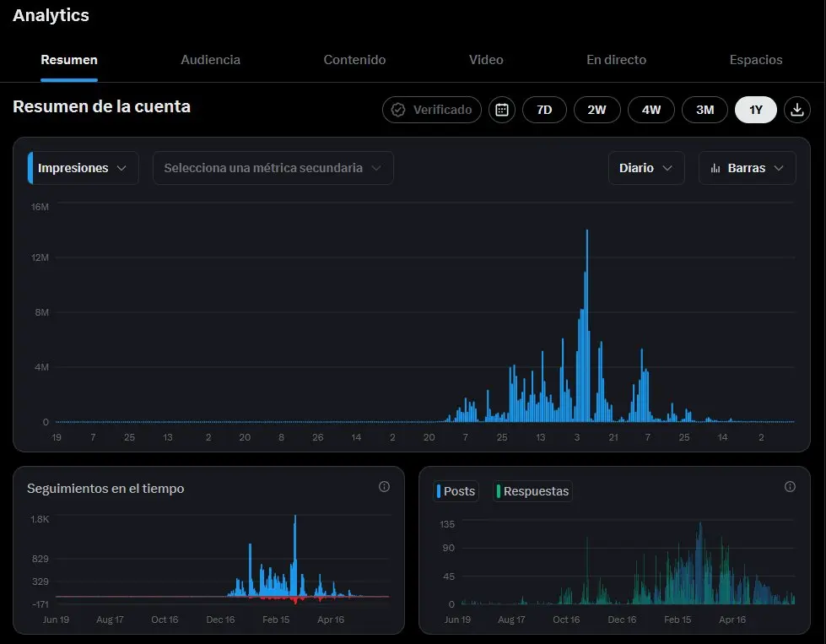
Task: Click the Verificado checkmark badge icon
Action: 398,110
